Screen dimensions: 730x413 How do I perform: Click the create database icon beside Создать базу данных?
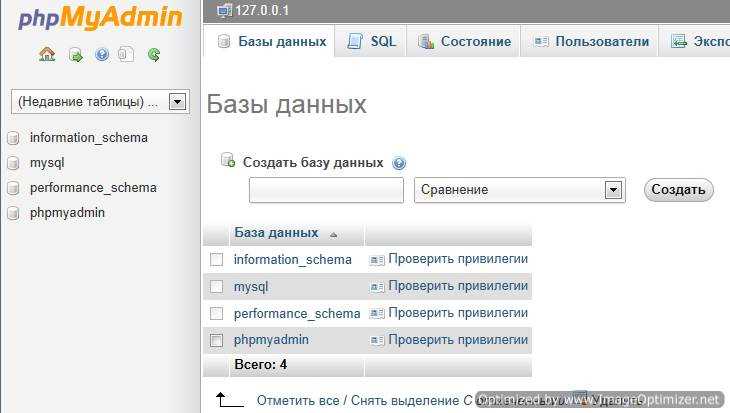click(x=228, y=160)
